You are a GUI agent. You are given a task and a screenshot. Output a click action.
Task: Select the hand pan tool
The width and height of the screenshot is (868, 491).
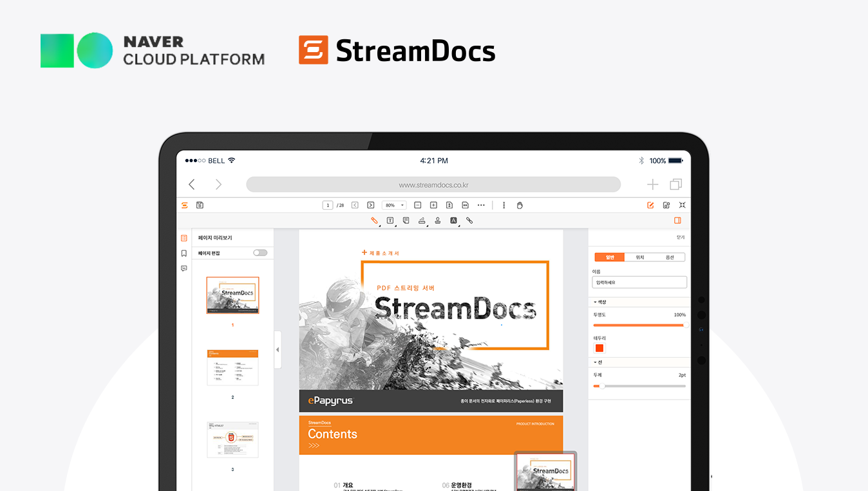tap(520, 205)
